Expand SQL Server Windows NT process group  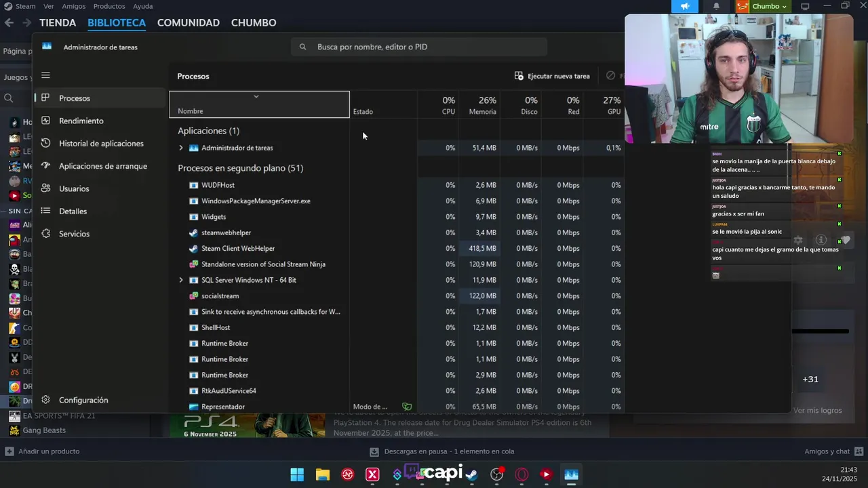[180, 280]
